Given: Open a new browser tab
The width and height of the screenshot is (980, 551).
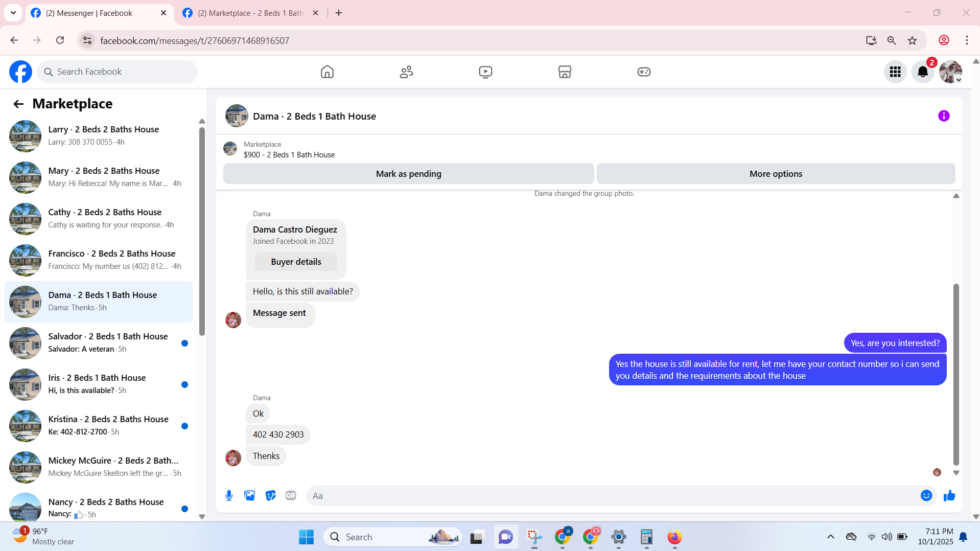Looking at the screenshot, I should point(339,13).
